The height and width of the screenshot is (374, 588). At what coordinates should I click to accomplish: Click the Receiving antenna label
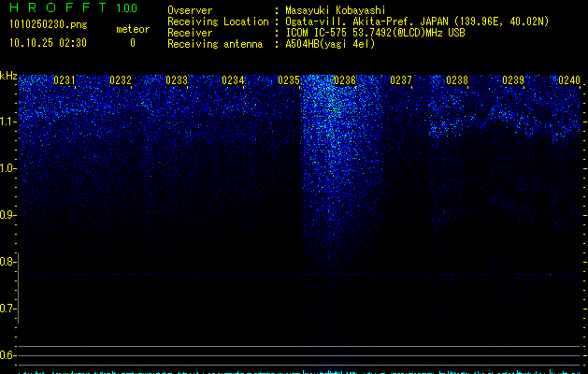pyautogui.click(x=215, y=44)
